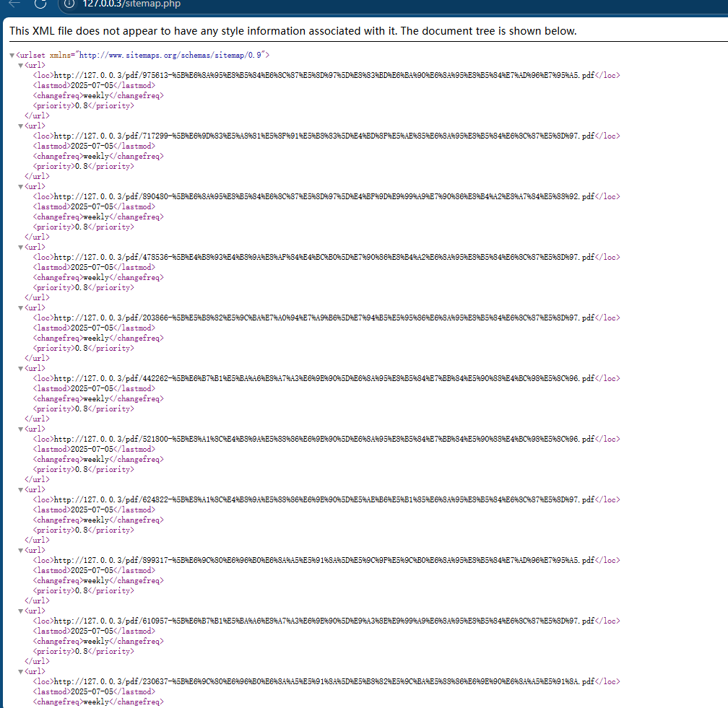728x708 pixels.
Task: Collapse the url node containing 624822 pdf
Action: tap(20, 490)
